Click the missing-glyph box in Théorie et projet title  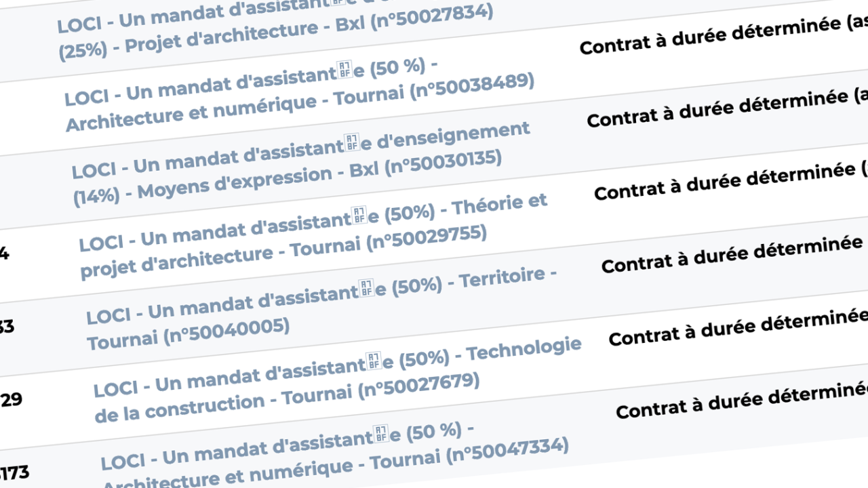coord(360,216)
